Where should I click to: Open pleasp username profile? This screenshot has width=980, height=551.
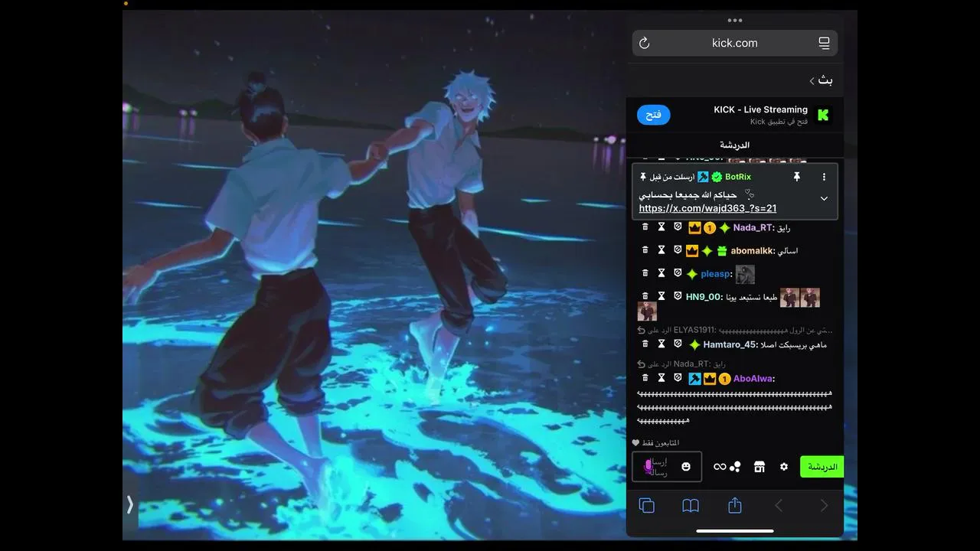click(x=716, y=274)
